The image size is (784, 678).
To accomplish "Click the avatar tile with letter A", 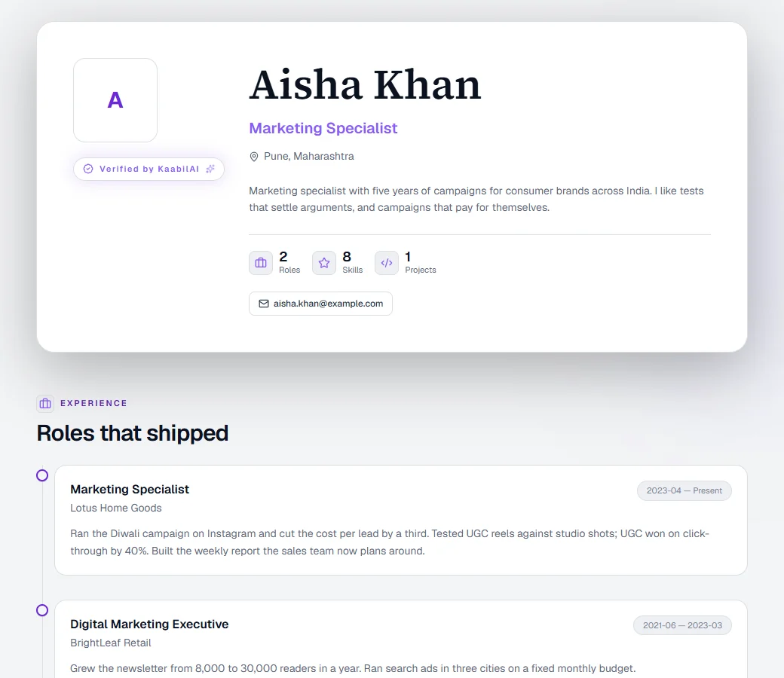I will [x=115, y=100].
